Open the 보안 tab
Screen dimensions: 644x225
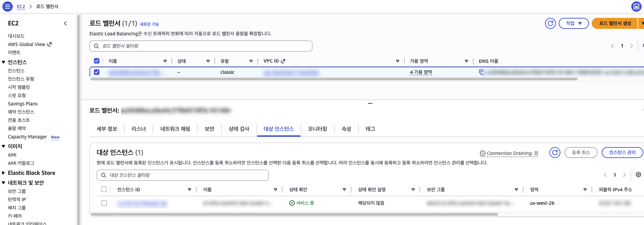pos(210,129)
